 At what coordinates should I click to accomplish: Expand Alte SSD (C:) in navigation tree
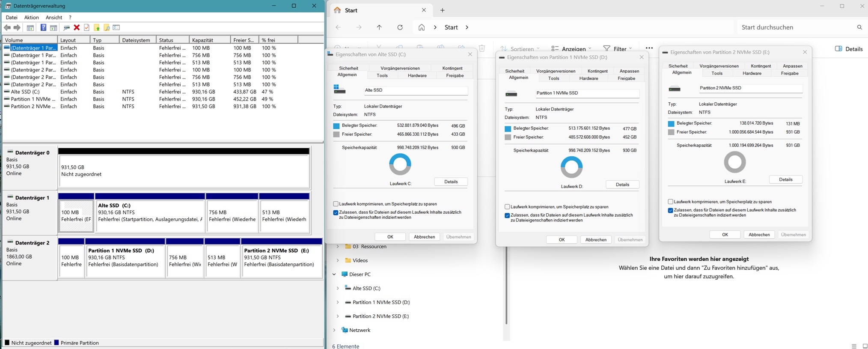[338, 288]
